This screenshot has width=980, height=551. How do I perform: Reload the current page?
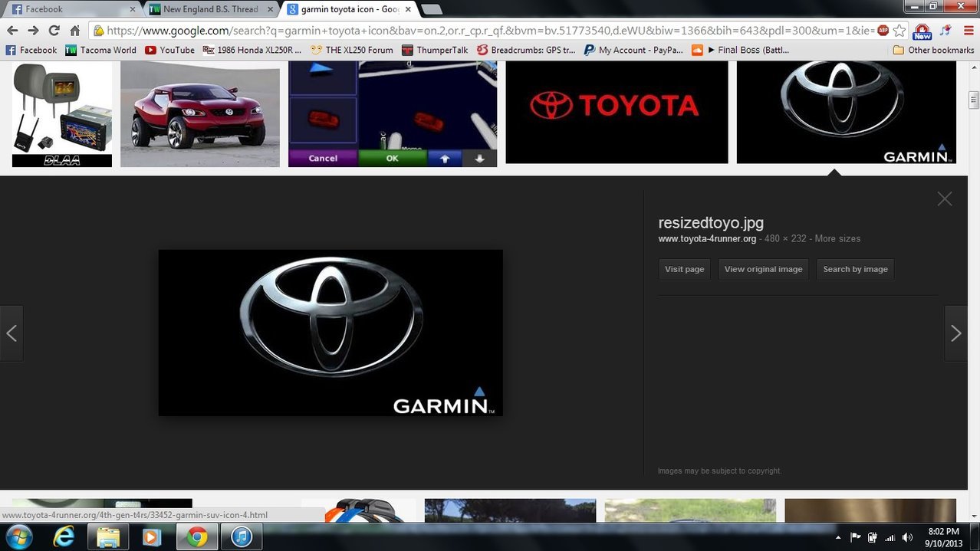click(x=54, y=31)
